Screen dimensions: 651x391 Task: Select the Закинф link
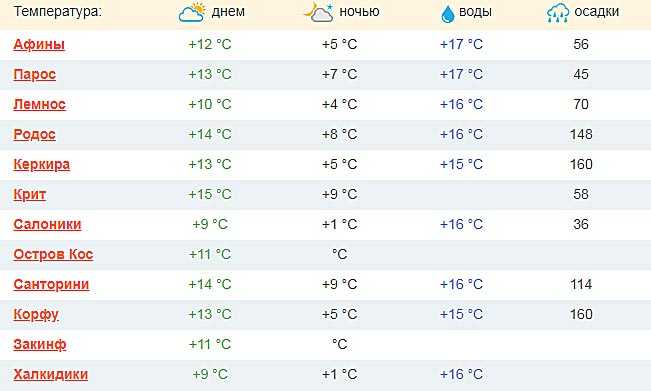coord(40,345)
